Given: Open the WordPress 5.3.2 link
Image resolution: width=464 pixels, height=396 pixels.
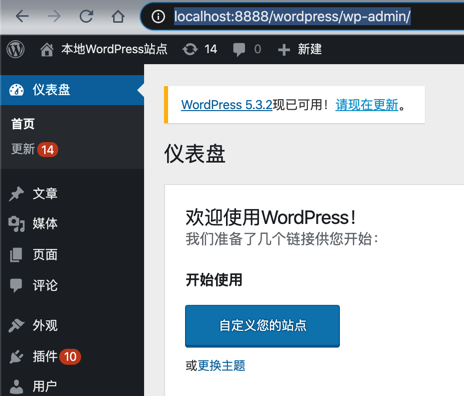Looking at the screenshot, I should pos(227,105).
